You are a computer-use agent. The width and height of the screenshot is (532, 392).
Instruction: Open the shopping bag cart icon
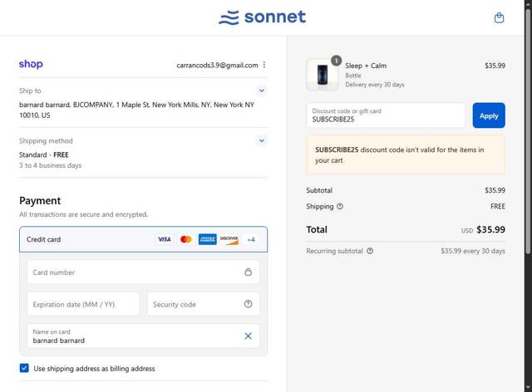click(499, 17)
